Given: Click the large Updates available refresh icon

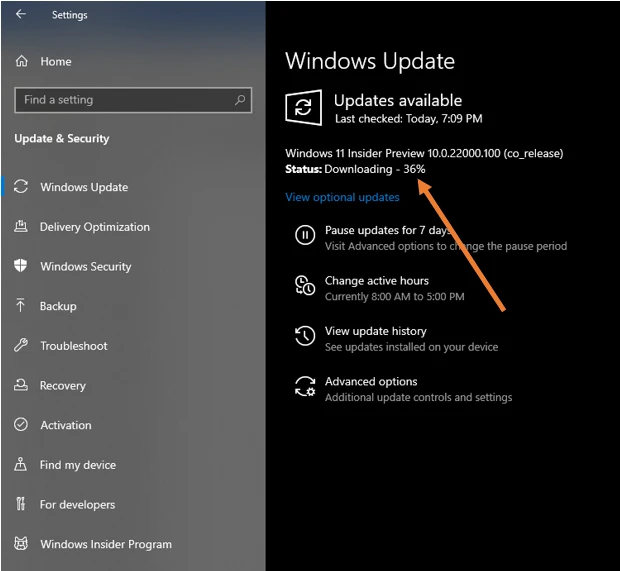Looking at the screenshot, I should (x=303, y=108).
